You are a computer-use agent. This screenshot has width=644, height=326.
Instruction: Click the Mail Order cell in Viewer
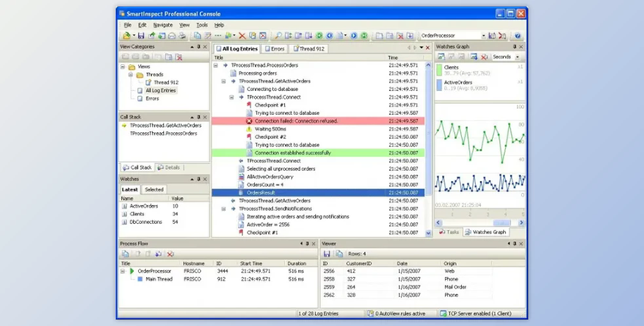point(455,287)
